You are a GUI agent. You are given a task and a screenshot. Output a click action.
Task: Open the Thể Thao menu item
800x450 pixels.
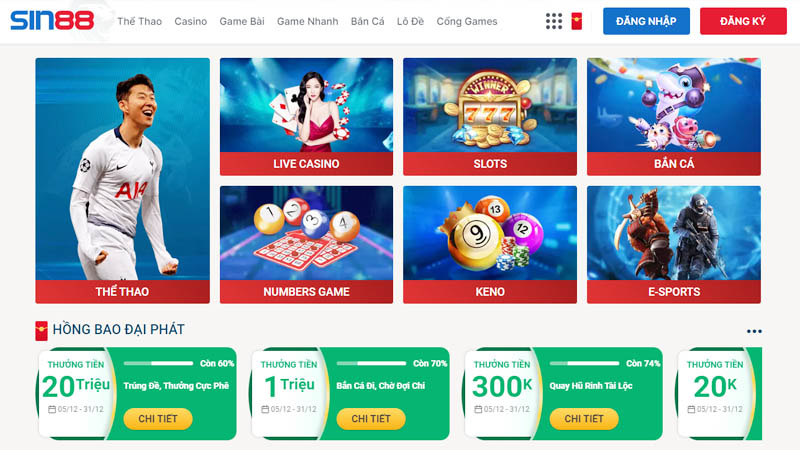tap(139, 21)
